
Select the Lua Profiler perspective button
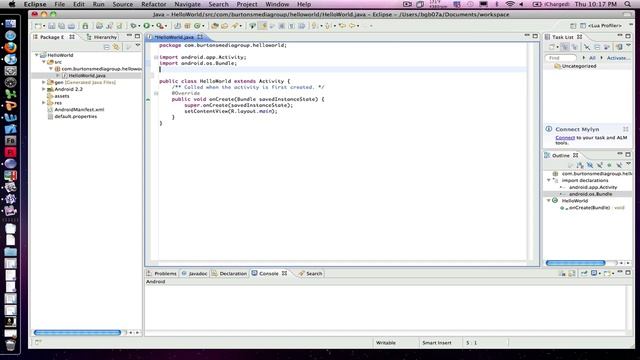coord(601,26)
